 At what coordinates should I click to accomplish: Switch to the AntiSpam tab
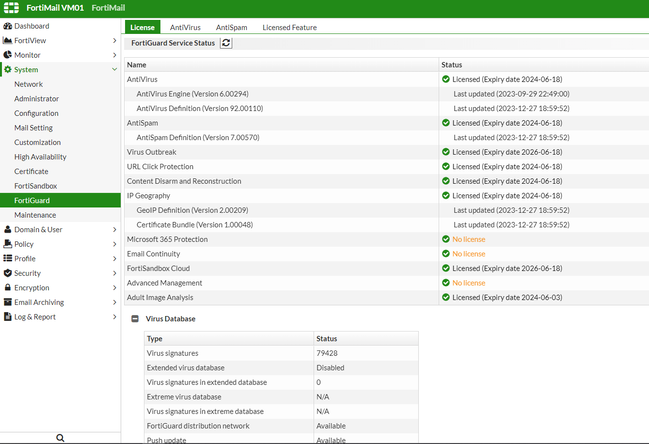pos(231,27)
